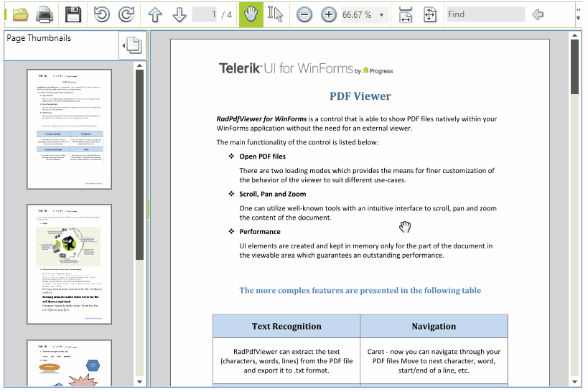The height and width of the screenshot is (392, 588).
Task: Select the page 3 thumbnail
Action: click(x=70, y=363)
